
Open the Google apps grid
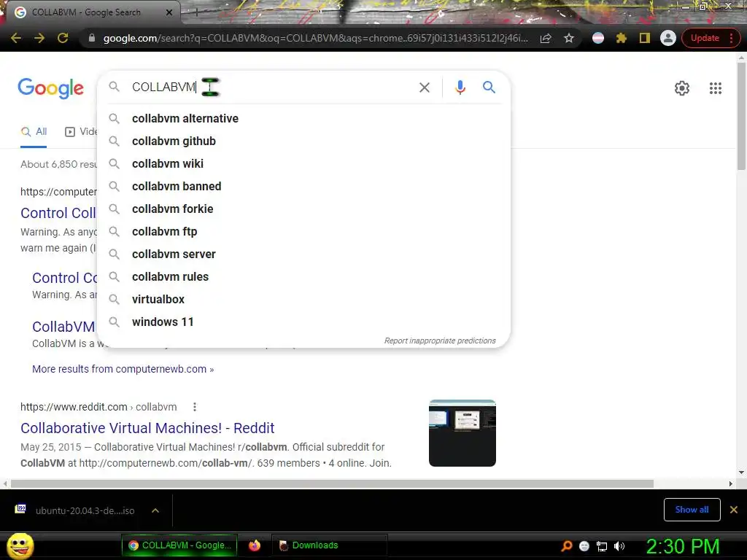coord(715,88)
